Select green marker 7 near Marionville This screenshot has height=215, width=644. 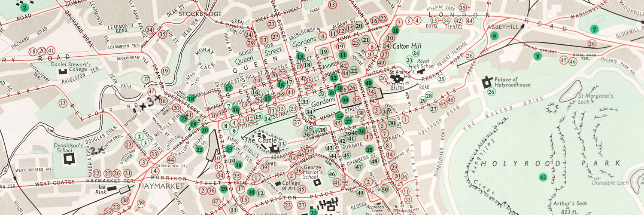[594, 30]
